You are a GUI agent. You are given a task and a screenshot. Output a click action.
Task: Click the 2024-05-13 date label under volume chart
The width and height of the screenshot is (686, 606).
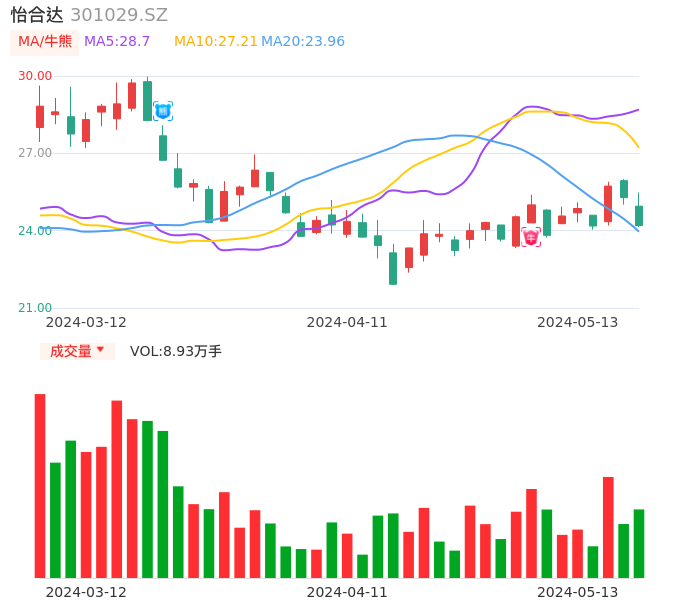point(578,592)
